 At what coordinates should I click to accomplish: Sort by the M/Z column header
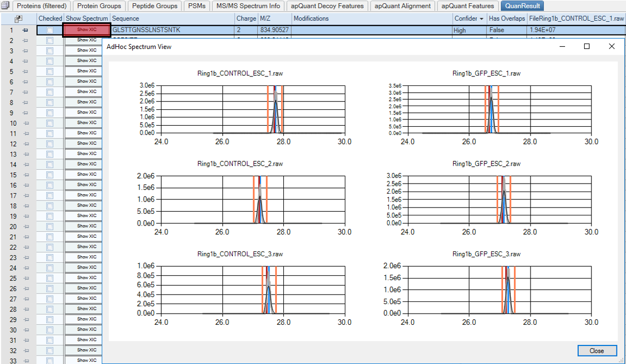[275, 19]
